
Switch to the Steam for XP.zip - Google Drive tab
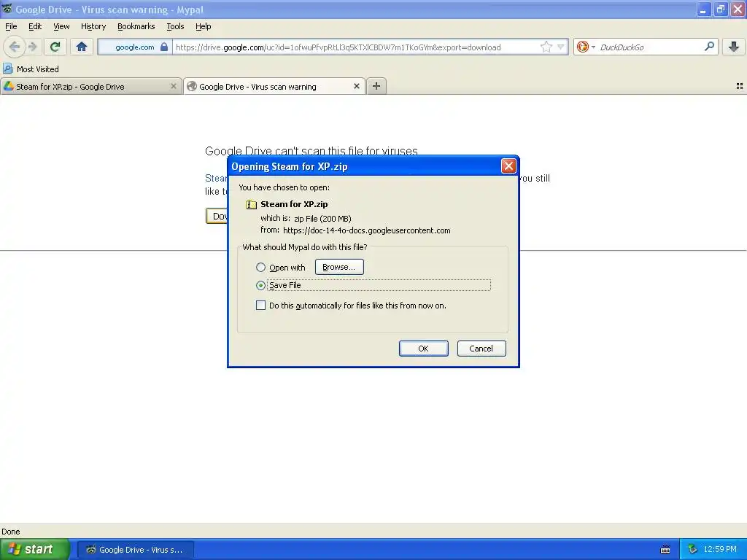(91, 86)
